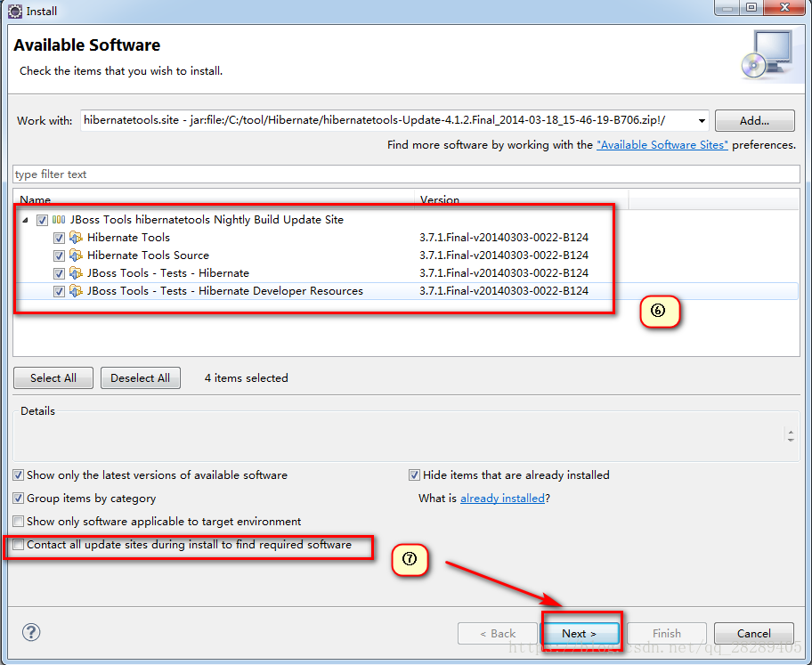Uncheck the Hibernate Tools checkbox
The image size is (812, 665).
point(59,239)
